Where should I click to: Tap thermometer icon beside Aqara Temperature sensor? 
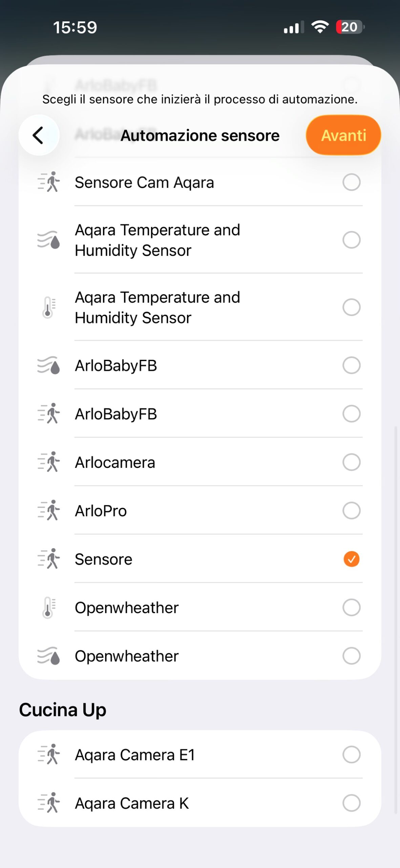click(x=49, y=307)
